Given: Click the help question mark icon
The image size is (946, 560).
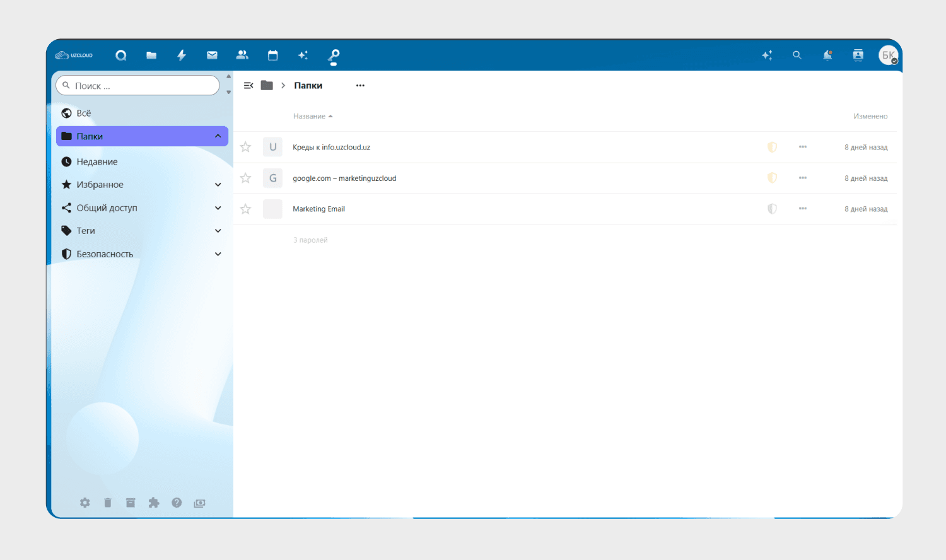Looking at the screenshot, I should [177, 503].
